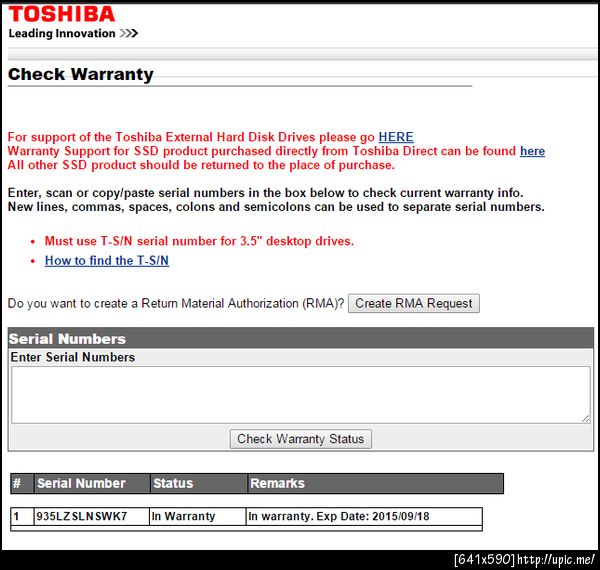Click the '#' column header
Screen dimensions: 600x570
[22, 484]
